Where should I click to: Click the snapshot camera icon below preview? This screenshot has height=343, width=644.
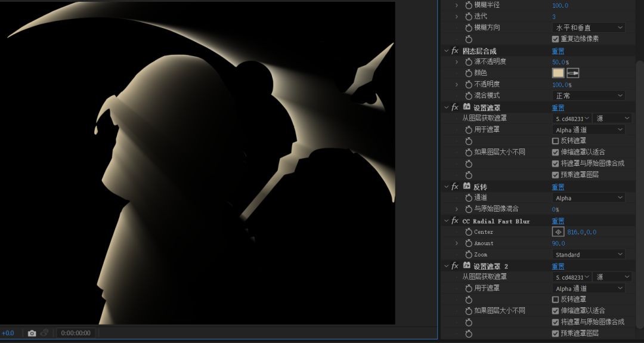click(x=32, y=333)
